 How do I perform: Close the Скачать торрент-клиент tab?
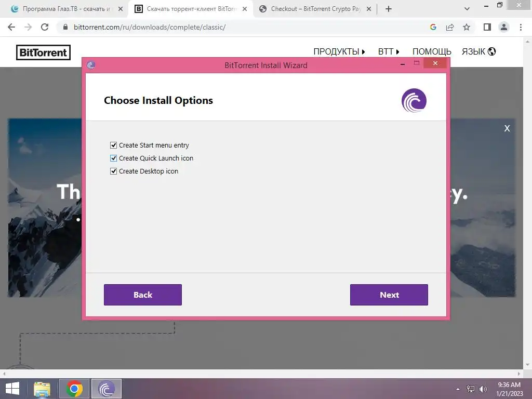point(245,9)
